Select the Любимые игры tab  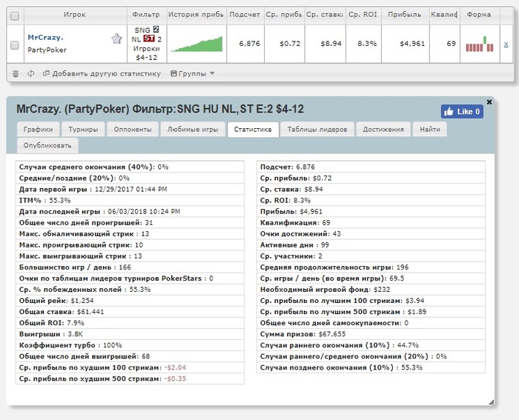pos(193,130)
